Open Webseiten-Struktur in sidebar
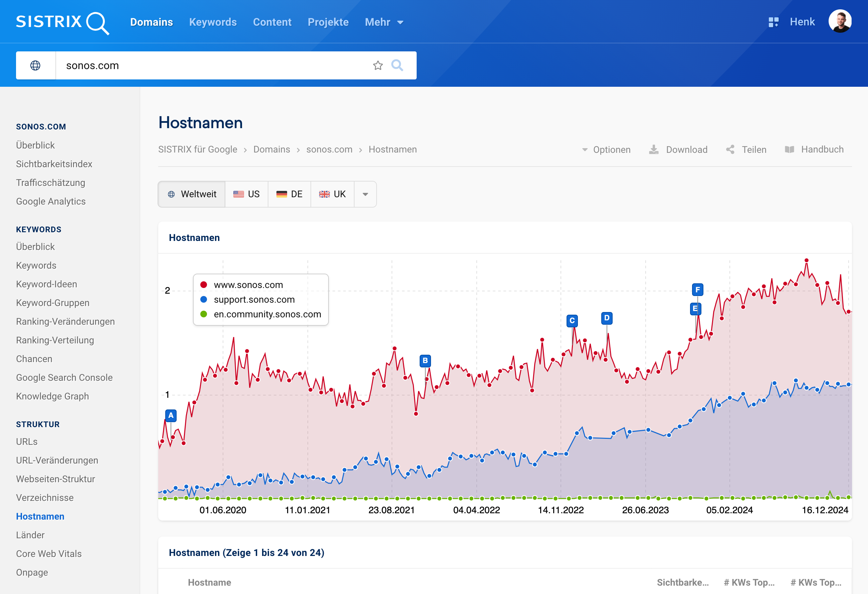Image resolution: width=868 pixels, height=594 pixels. [55, 480]
